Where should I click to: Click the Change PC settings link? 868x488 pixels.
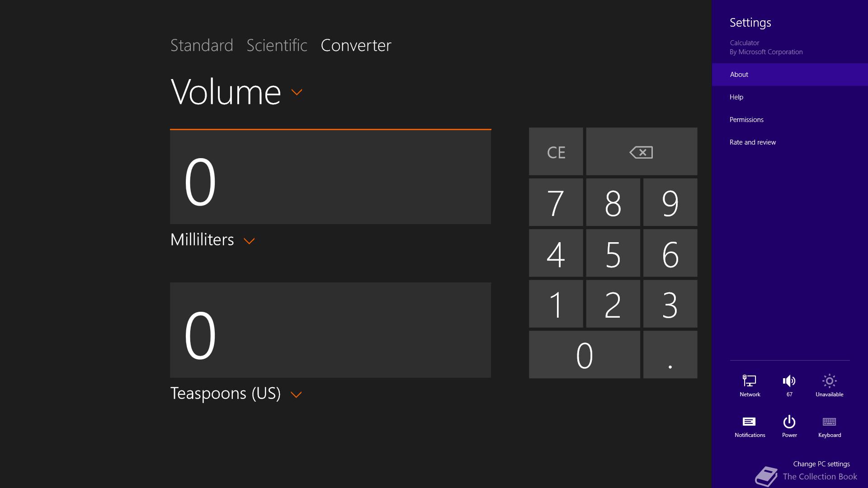pyautogui.click(x=821, y=464)
